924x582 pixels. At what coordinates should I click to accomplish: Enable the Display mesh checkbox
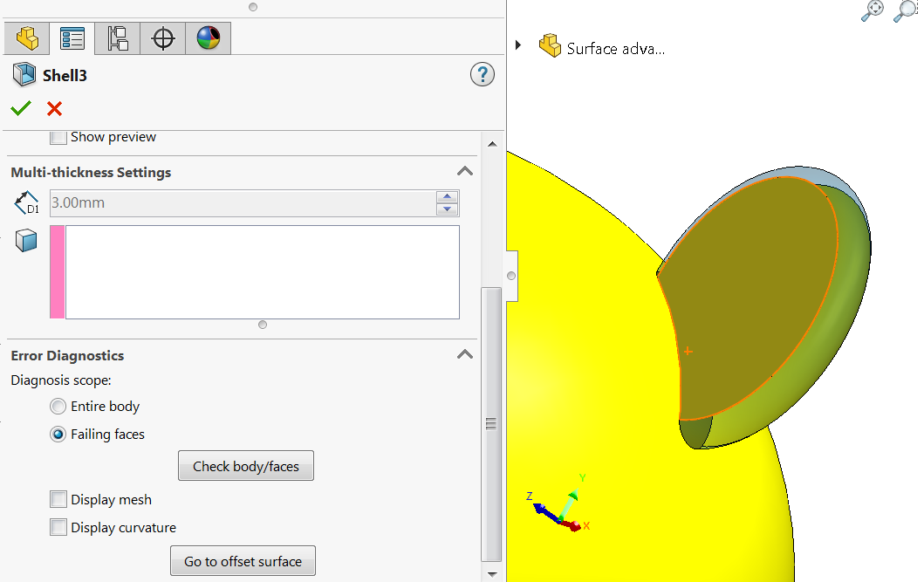[58, 500]
